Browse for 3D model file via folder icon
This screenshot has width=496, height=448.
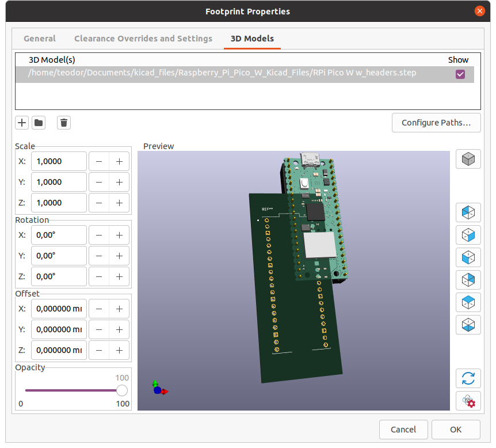click(x=39, y=123)
